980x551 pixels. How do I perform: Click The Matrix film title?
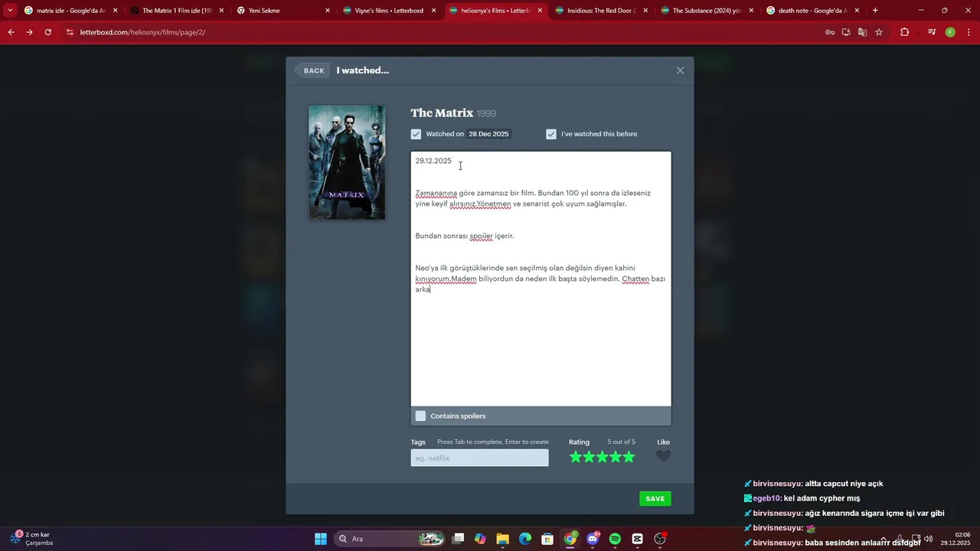click(x=442, y=112)
